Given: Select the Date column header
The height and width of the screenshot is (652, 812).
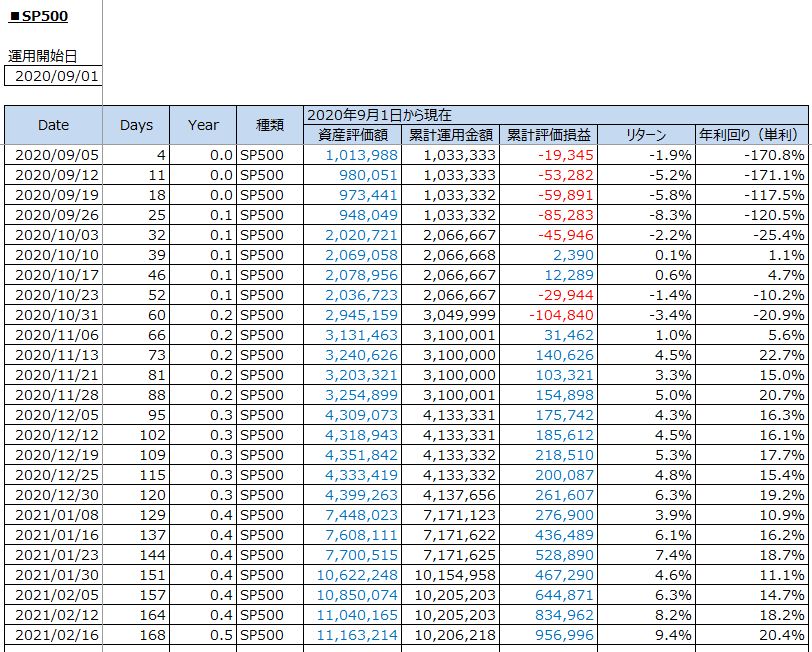Looking at the screenshot, I should (53, 125).
